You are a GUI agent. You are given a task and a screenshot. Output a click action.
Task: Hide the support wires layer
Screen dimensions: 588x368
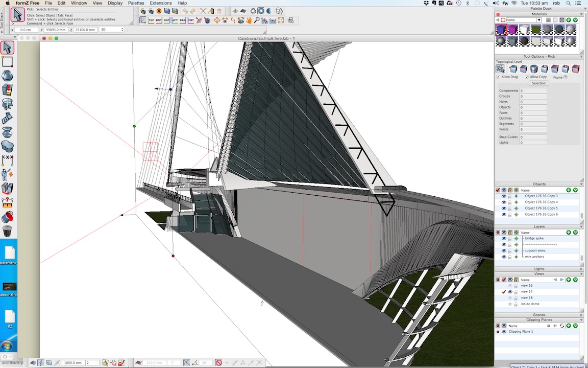[x=504, y=250]
